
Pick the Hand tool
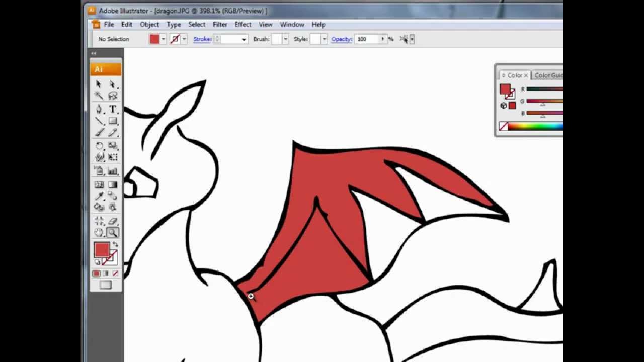99,232
